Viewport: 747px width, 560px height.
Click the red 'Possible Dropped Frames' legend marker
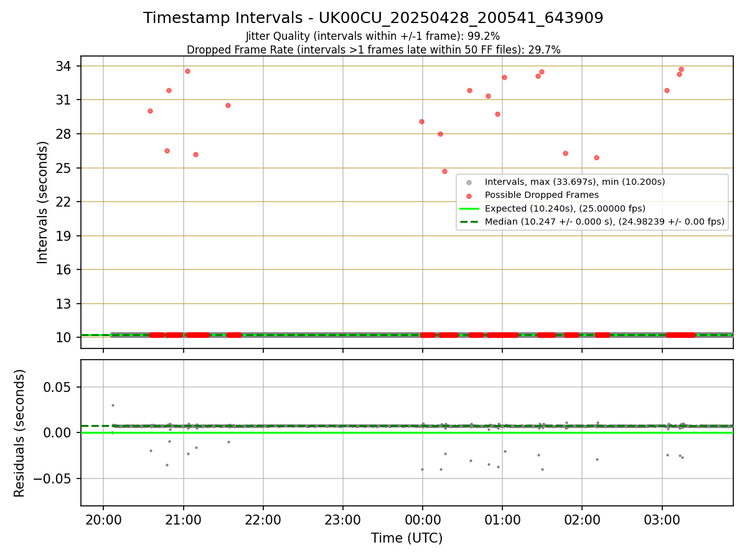pos(468,195)
